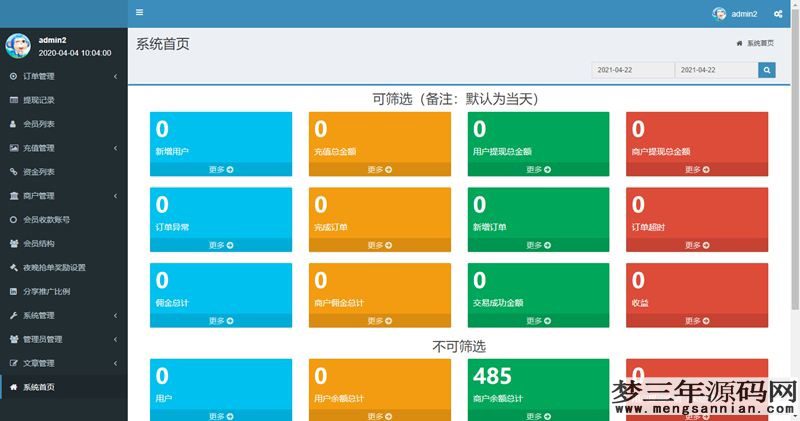Click the blue magnifier search button

pyautogui.click(x=767, y=70)
